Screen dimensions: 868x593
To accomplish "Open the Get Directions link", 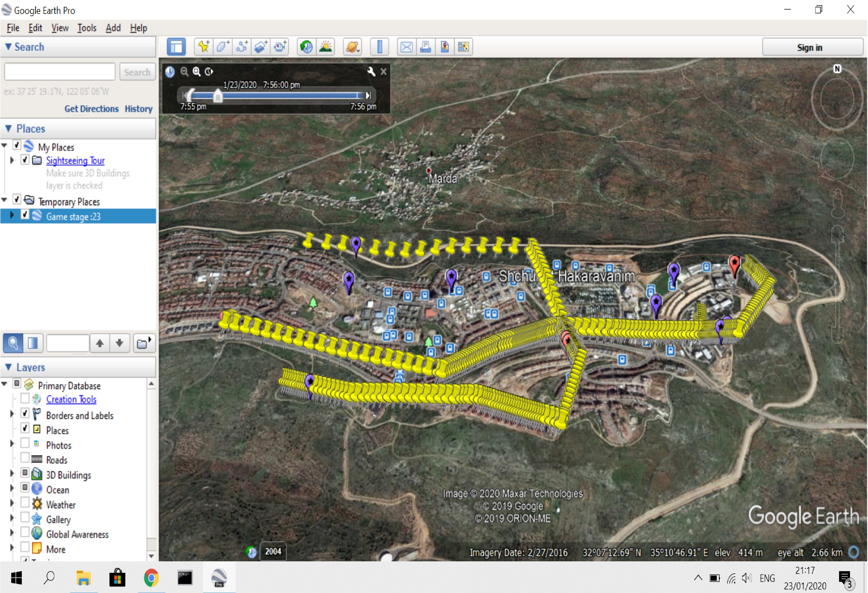I will pyautogui.click(x=91, y=109).
